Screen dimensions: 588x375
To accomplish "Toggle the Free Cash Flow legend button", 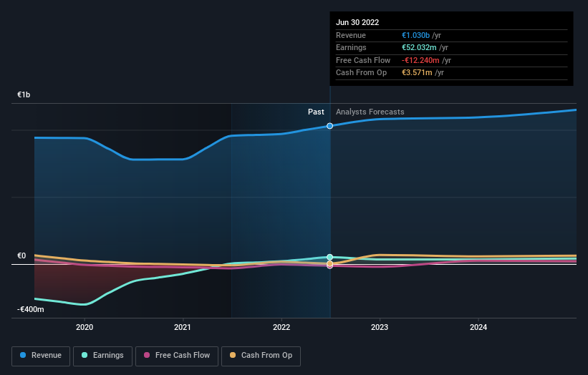I will (177, 356).
